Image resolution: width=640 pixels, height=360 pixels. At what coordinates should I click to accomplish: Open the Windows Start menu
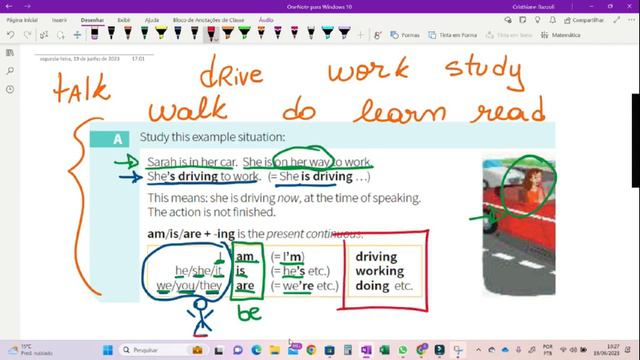click(108, 350)
